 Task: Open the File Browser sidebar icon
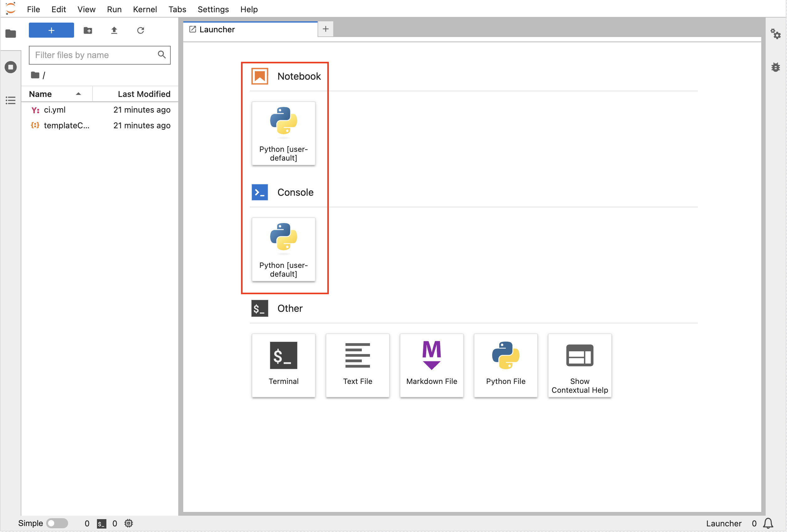tap(10, 34)
